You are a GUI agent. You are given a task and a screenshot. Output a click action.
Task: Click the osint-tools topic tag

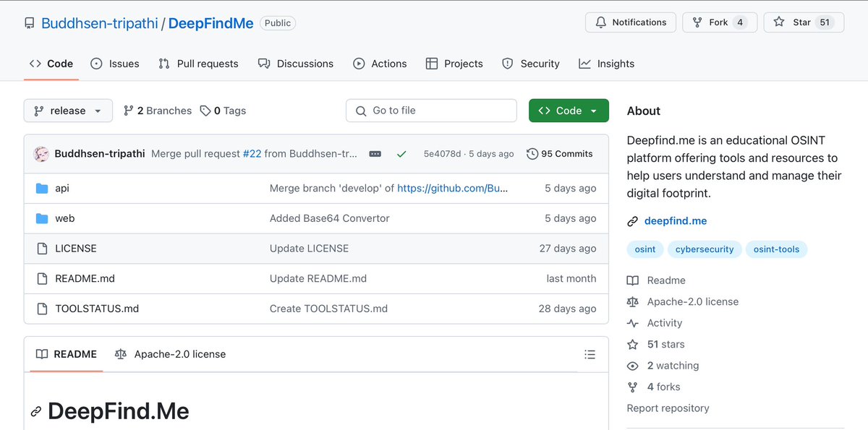pyautogui.click(x=777, y=249)
